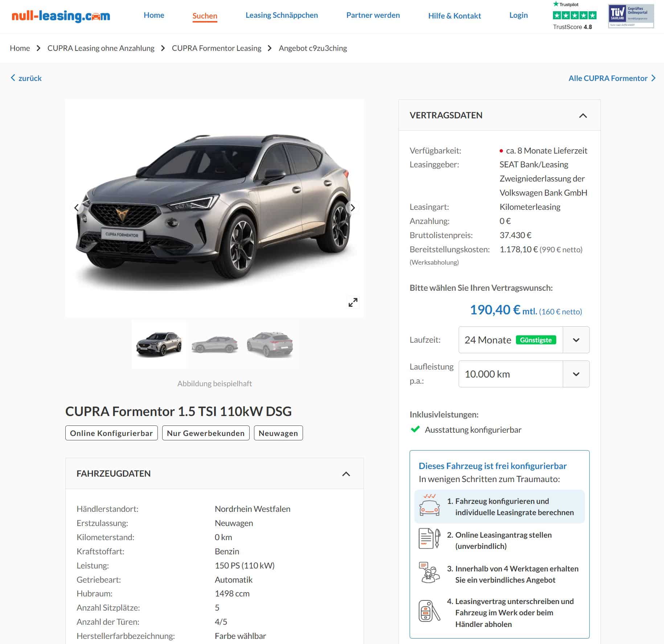Click the 150 PS (110 kW) value
Screen dimensions: 664x644
(x=245, y=566)
